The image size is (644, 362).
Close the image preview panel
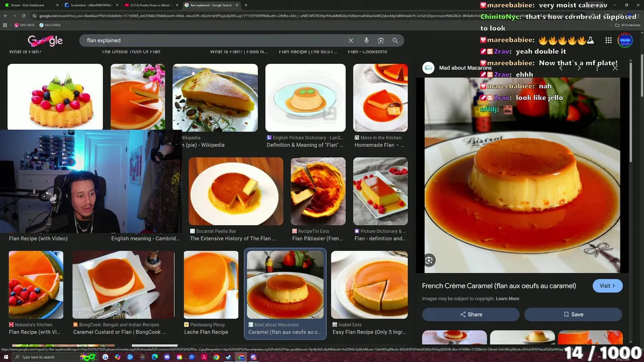(x=615, y=68)
